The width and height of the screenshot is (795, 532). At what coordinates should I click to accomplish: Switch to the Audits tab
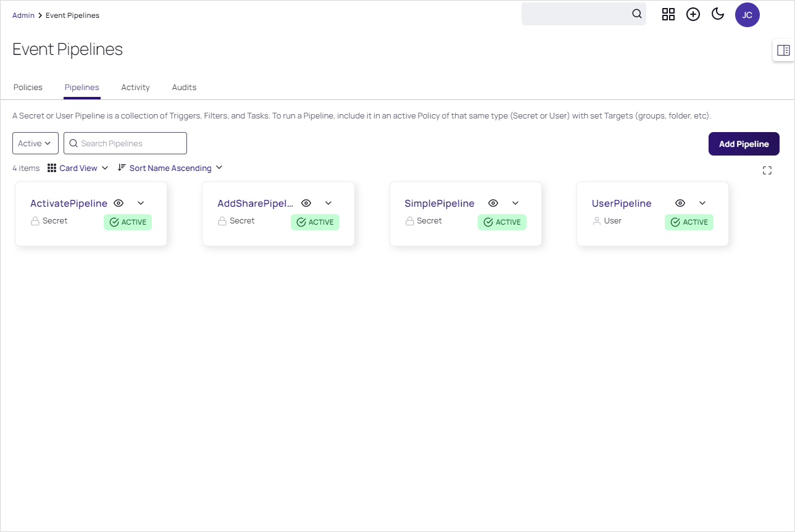click(184, 87)
